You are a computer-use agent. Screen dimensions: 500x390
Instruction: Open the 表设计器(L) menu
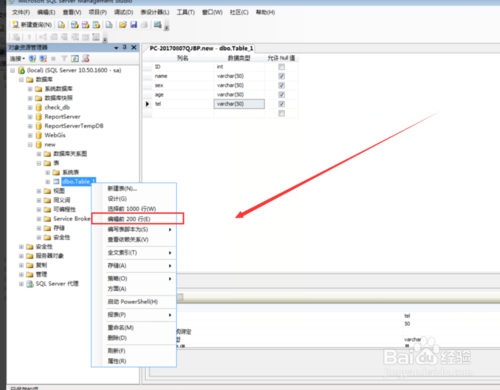coord(155,12)
